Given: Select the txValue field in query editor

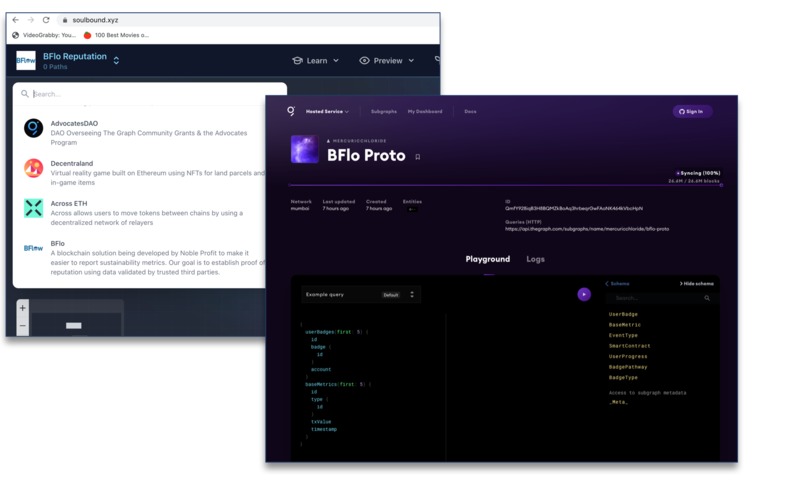Looking at the screenshot, I should click(x=321, y=421).
